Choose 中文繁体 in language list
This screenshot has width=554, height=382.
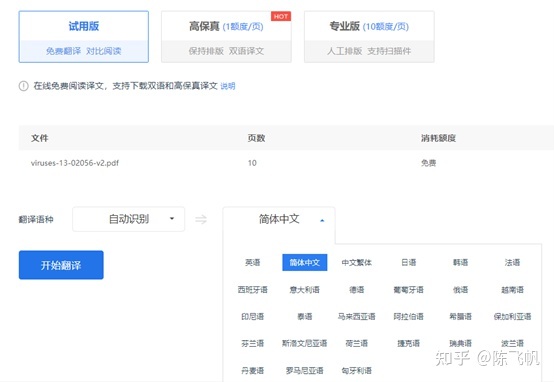point(356,263)
